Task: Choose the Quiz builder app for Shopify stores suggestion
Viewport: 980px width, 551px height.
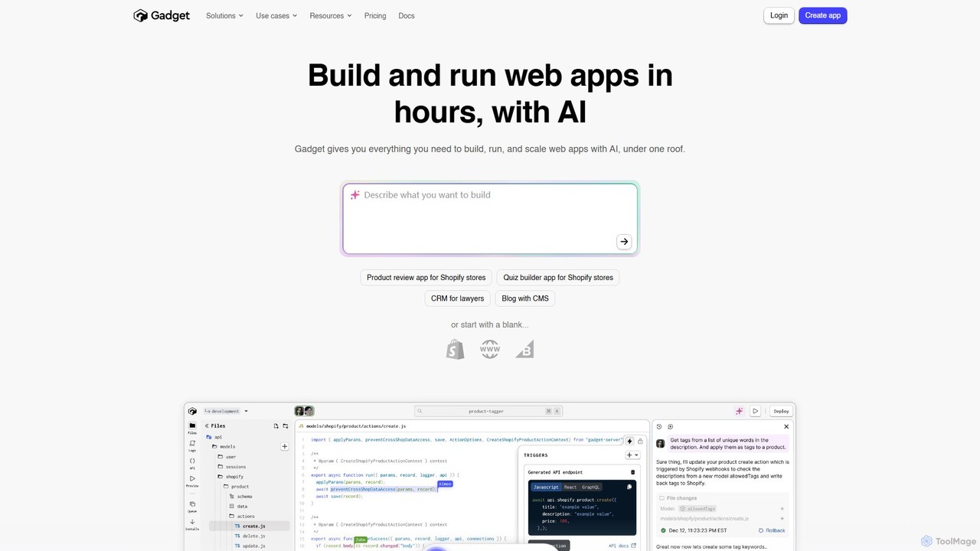Action: [x=558, y=278]
